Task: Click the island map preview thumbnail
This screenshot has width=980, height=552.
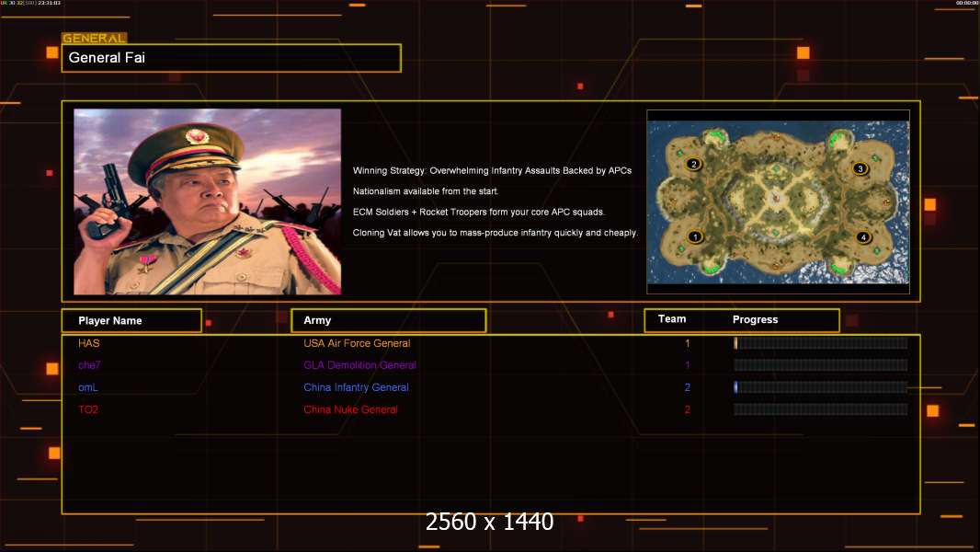Action: pyautogui.click(x=778, y=201)
